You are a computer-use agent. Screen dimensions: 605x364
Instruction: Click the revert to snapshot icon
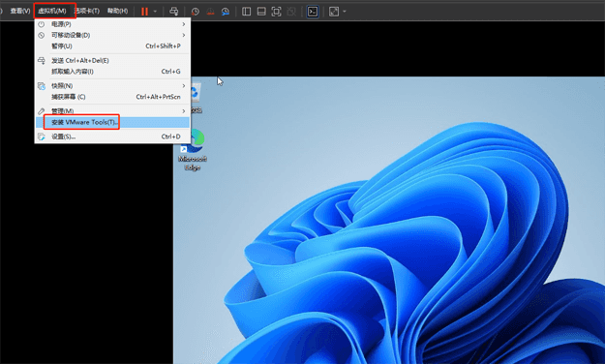pos(210,12)
